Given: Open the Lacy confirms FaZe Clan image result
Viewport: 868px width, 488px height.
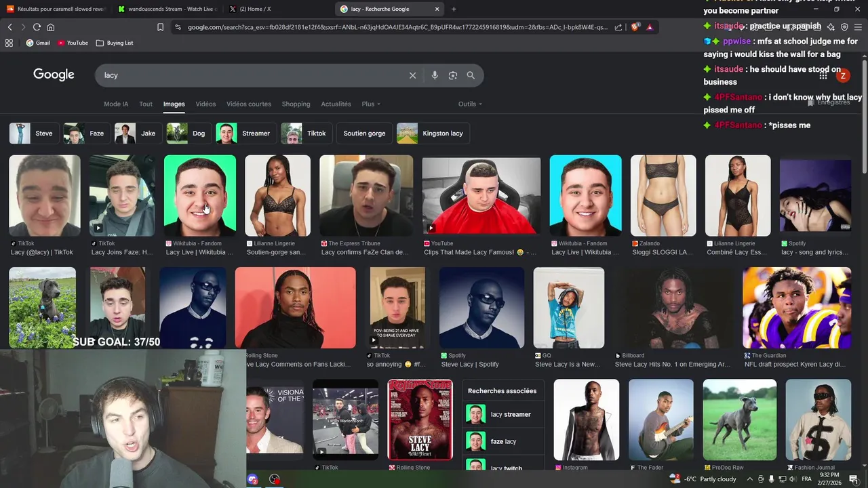Looking at the screenshot, I should [366, 196].
